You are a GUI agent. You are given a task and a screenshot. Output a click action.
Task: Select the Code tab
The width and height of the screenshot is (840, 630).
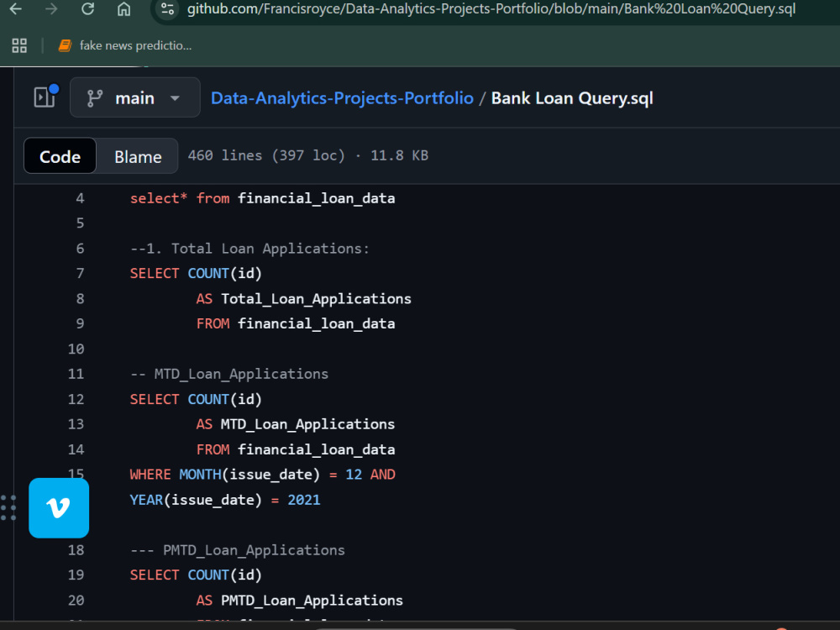[x=59, y=156]
